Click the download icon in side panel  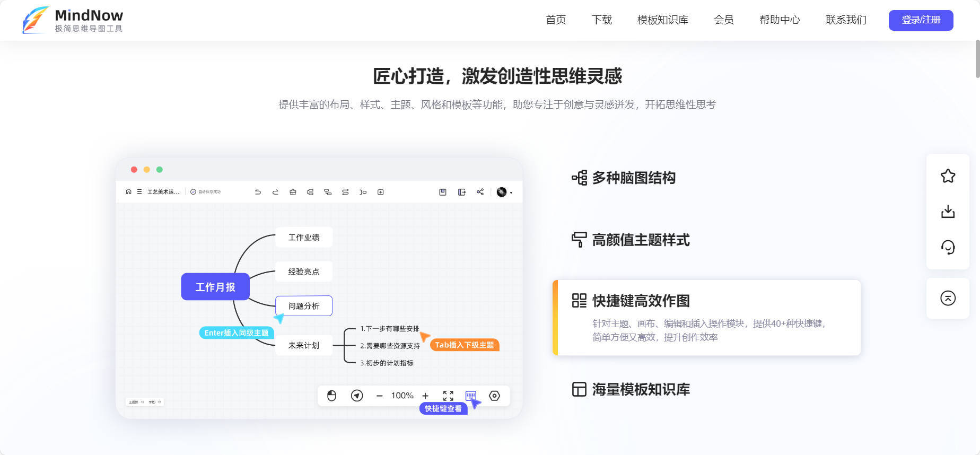coord(948,212)
